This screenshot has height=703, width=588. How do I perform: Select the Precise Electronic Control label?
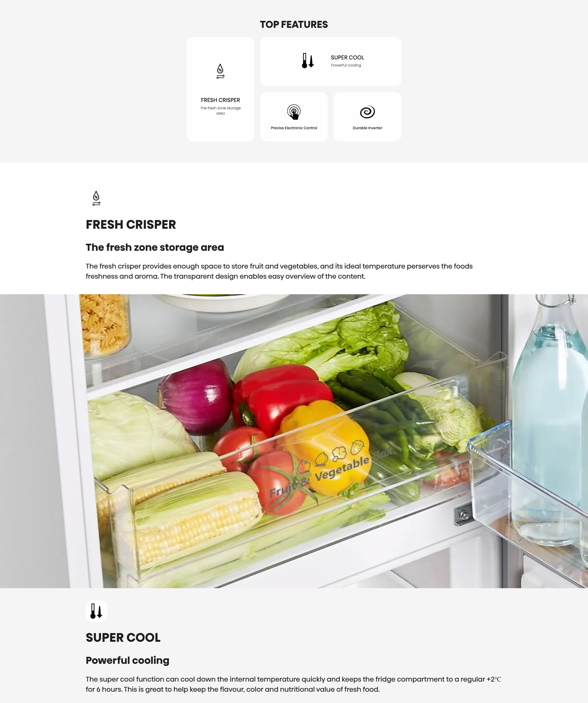click(x=294, y=128)
